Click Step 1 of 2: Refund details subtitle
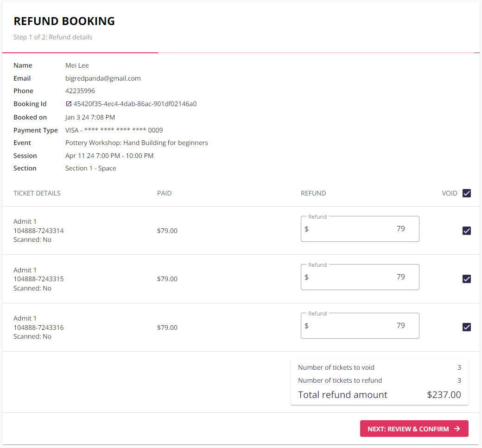 [52, 37]
